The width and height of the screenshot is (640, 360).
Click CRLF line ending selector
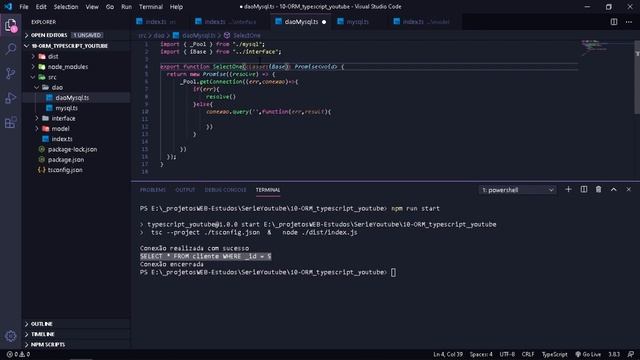(x=528, y=354)
